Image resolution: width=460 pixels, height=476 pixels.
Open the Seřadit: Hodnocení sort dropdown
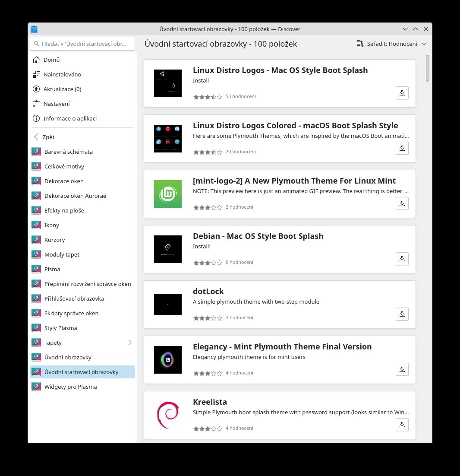[x=391, y=44]
